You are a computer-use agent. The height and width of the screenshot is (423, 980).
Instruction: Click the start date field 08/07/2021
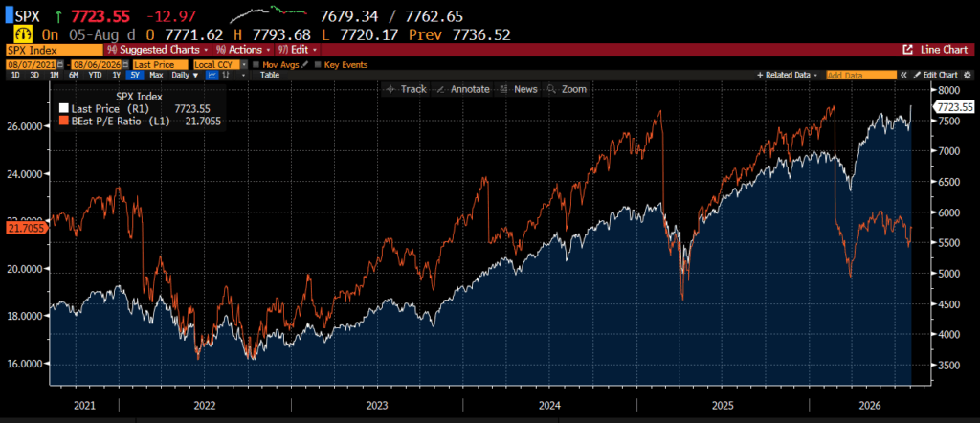(32, 64)
